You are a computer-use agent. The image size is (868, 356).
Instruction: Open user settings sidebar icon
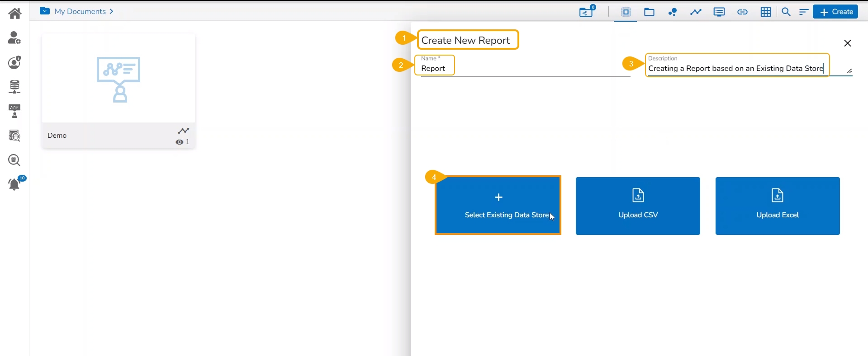point(14,38)
